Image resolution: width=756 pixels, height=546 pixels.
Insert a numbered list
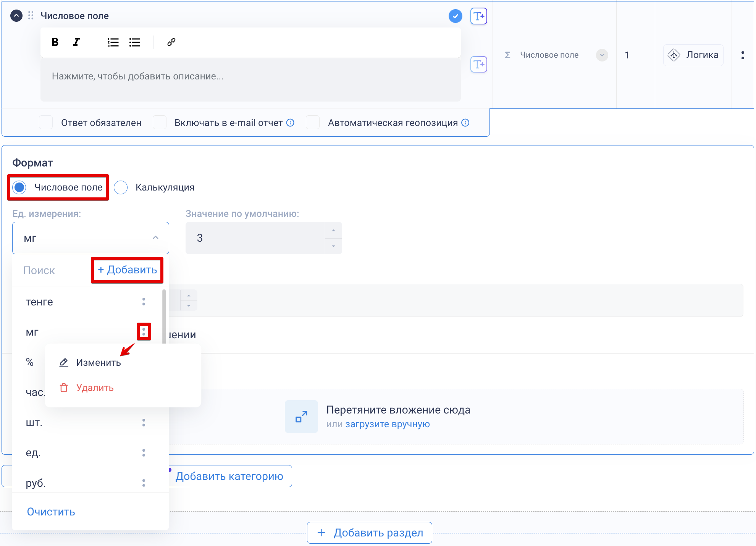click(113, 42)
